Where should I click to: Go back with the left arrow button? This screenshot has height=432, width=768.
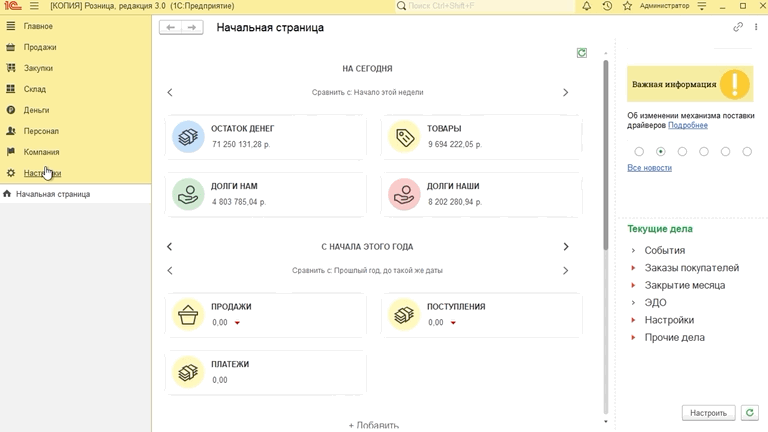tap(170, 27)
